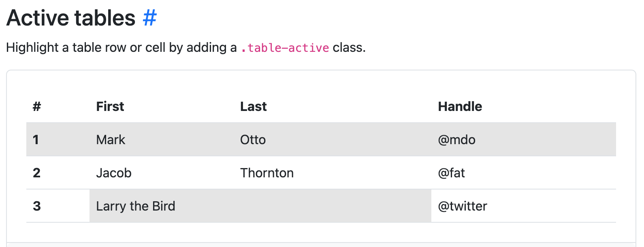This screenshot has width=644, height=247.
Task: Click the description sentence about highlighting rows
Action: point(186,48)
